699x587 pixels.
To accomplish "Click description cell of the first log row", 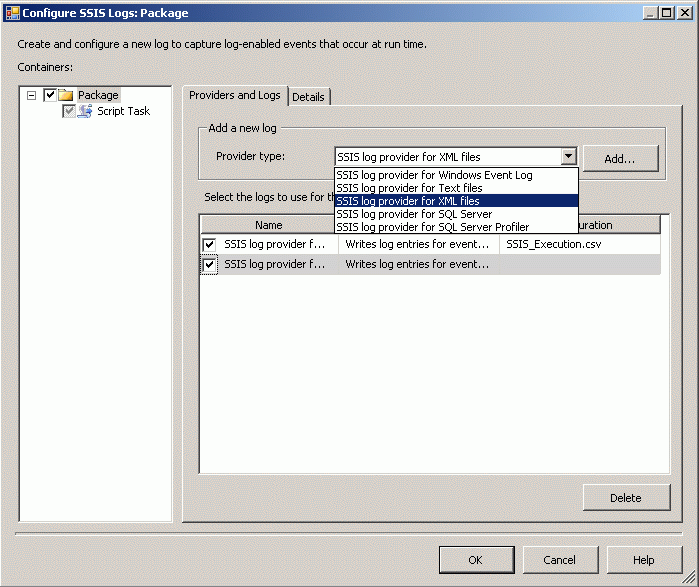I will click(419, 244).
